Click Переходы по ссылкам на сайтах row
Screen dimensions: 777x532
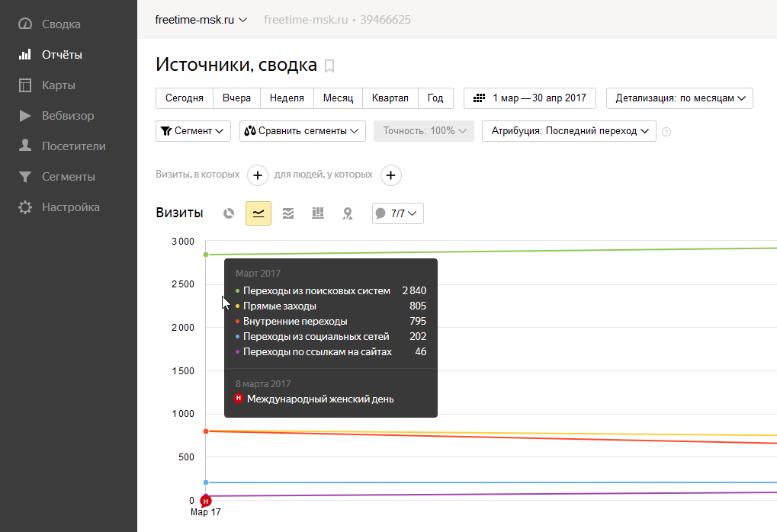330,351
